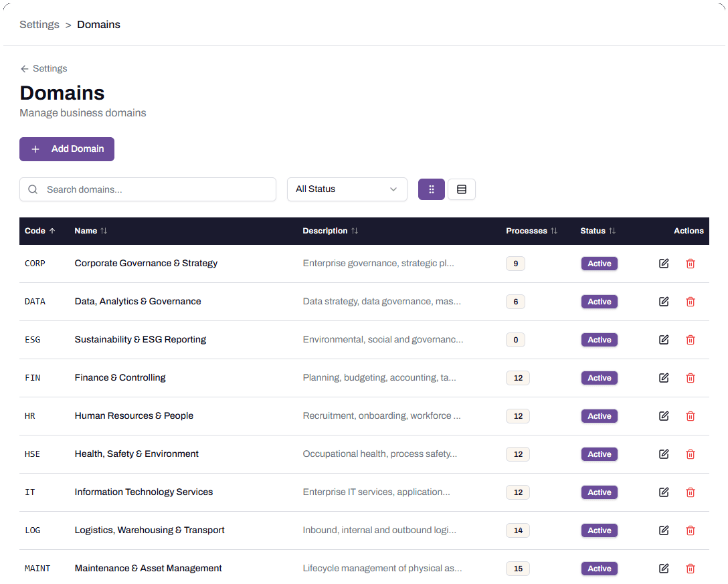Click description 'Recruitment, onboarding, workforce ...'
Viewport: 728px width, 584px height.
(381, 415)
